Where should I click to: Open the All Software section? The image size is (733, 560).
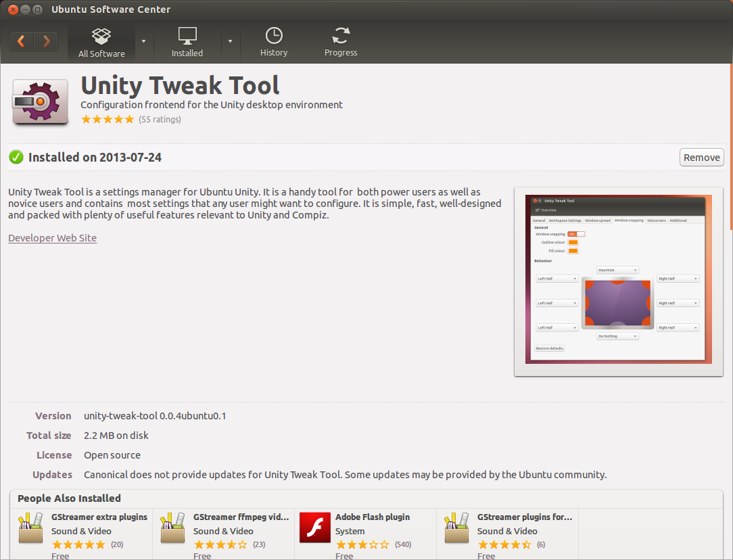pyautogui.click(x=101, y=42)
